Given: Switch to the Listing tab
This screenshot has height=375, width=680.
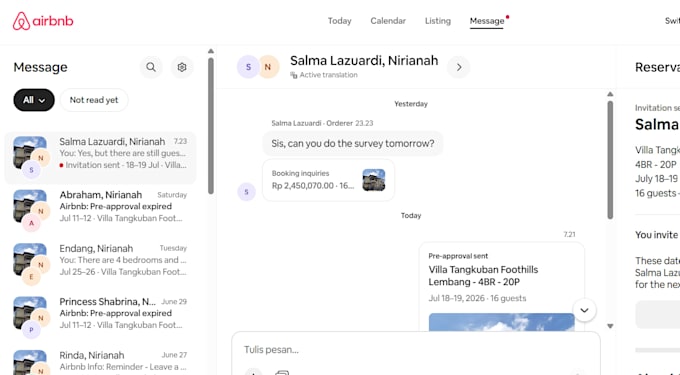Looking at the screenshot, I should [438, 21].
